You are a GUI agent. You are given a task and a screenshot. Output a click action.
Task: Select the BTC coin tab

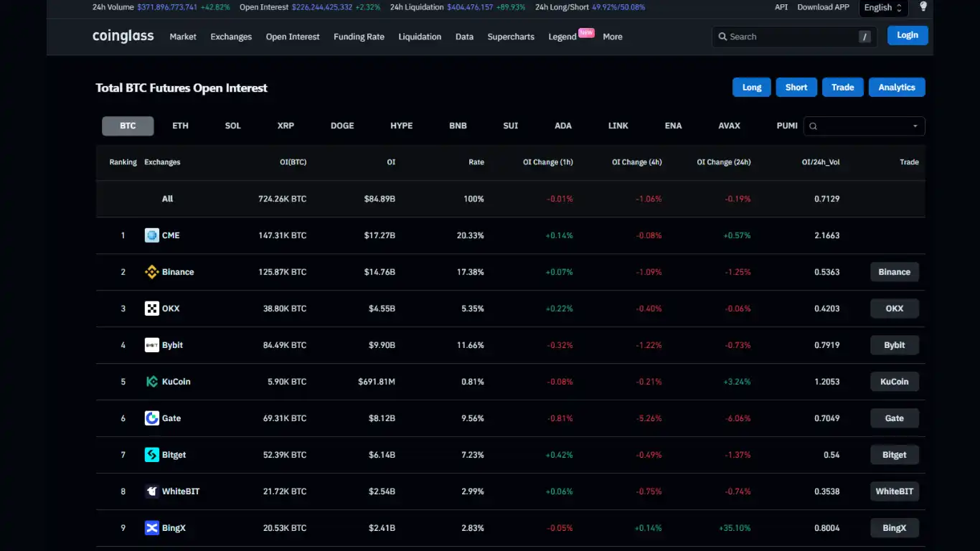tap(128, 126)
